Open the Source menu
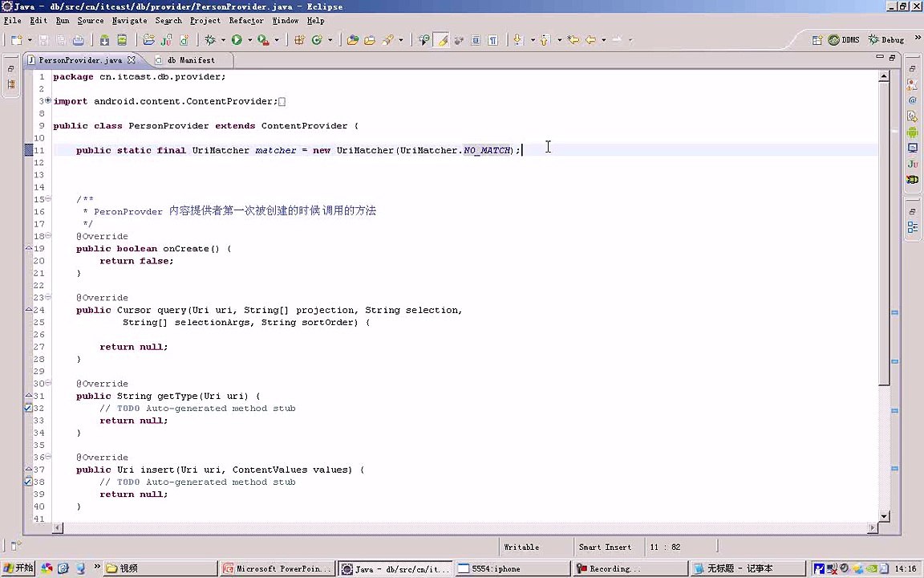 (x=90, y=20)
